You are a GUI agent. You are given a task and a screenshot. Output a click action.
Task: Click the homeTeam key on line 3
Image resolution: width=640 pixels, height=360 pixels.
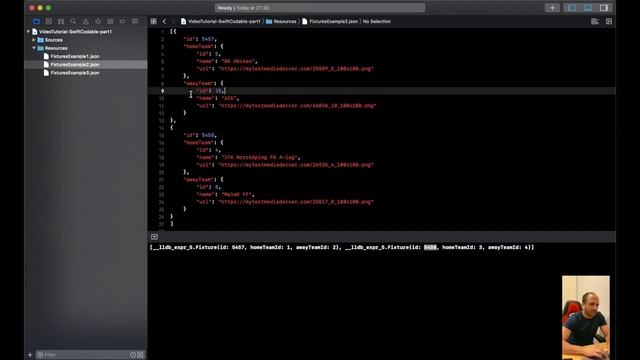coord(199,46)
